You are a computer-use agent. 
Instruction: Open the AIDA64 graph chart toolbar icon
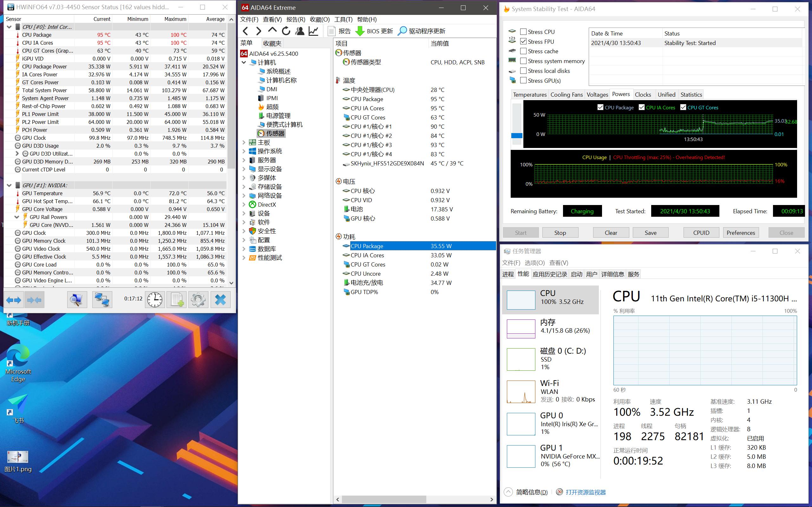tap(313, 31)
